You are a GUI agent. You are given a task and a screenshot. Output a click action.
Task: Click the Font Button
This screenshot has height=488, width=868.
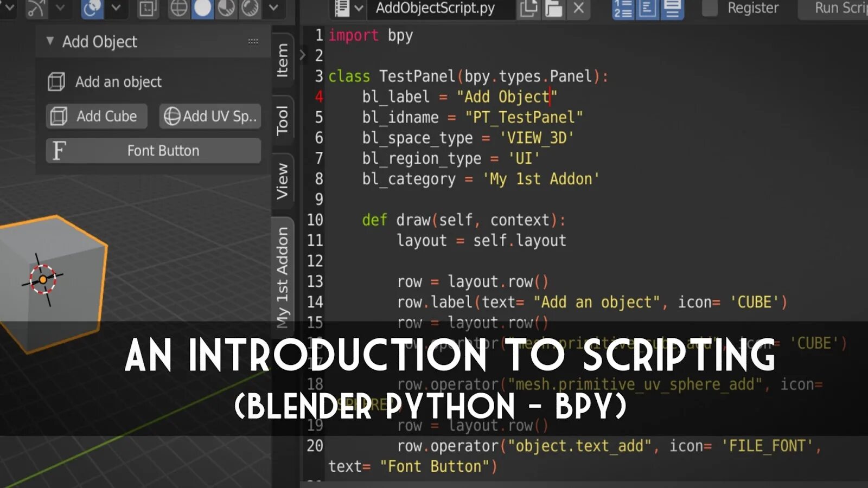pyautogui.click(x=153, y=151)
